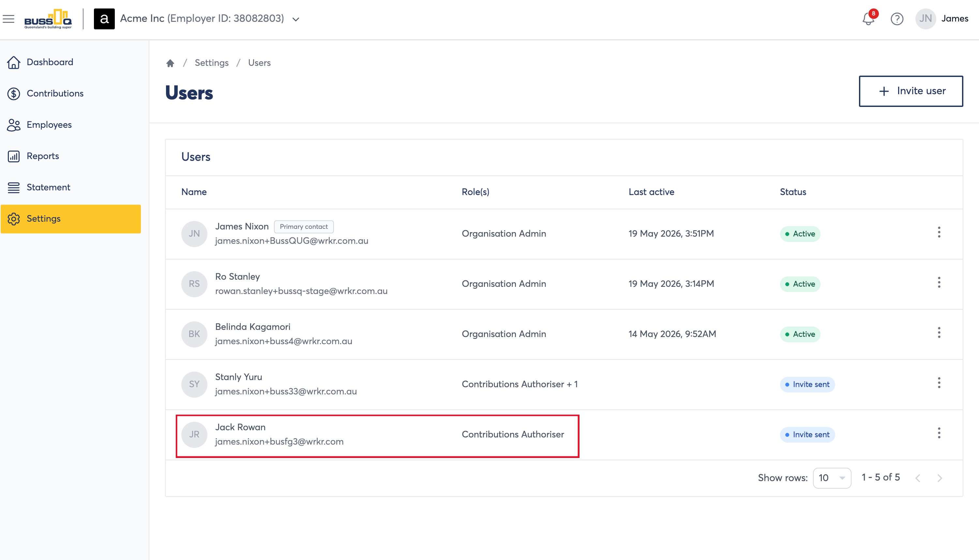Viewport: 979px width, 560px height.
Task: Click the Dashboard house icon
Action: [14, 62]
